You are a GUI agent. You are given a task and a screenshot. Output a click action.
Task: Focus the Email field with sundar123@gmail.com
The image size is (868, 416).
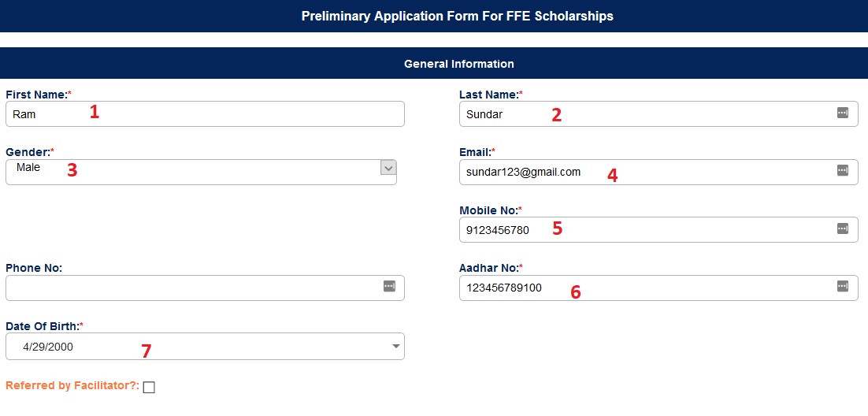click(x=646, y=172)
